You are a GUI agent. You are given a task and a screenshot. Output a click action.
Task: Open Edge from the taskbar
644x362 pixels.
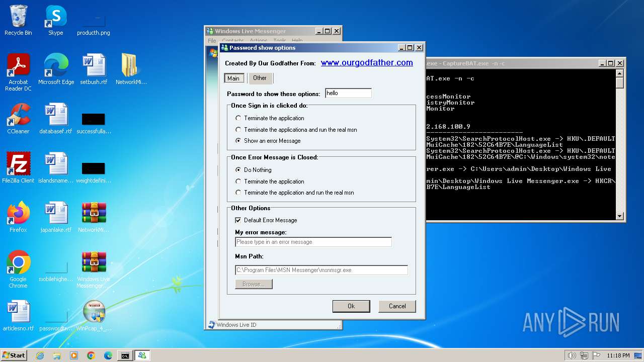click(x=108, y=355)
